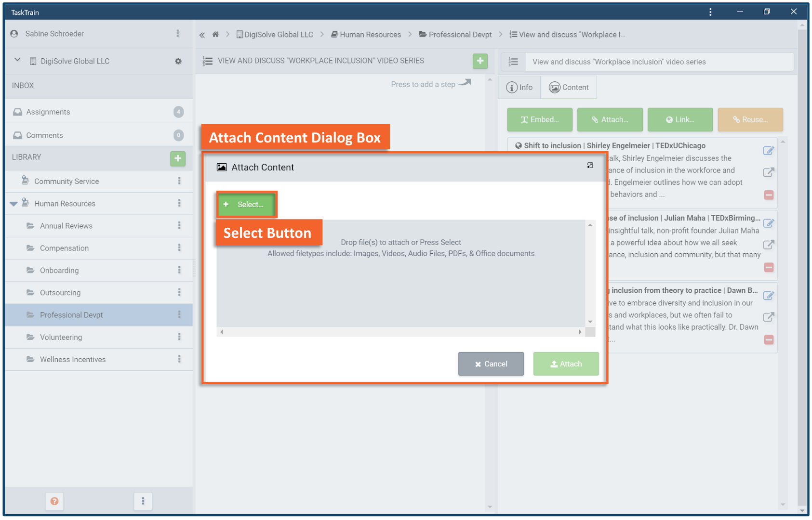
Task: Click the procedure title input field
Action: point(658,62)
